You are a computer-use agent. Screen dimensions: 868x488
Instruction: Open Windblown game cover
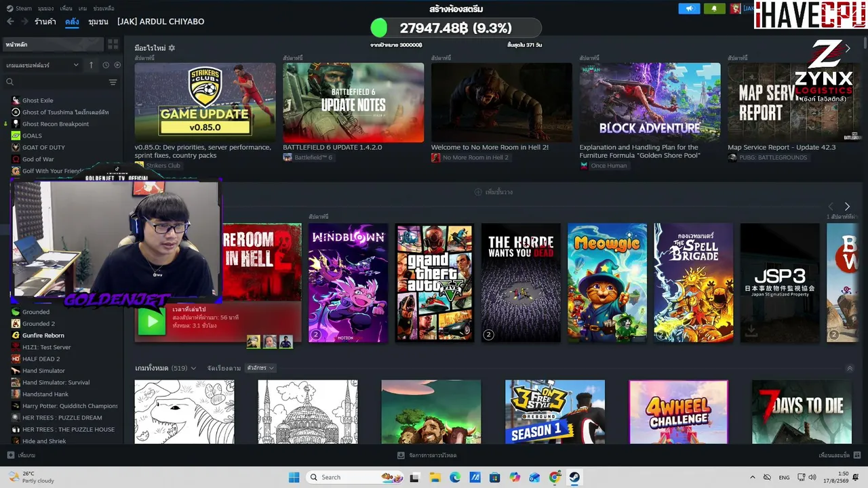(348, 283)
